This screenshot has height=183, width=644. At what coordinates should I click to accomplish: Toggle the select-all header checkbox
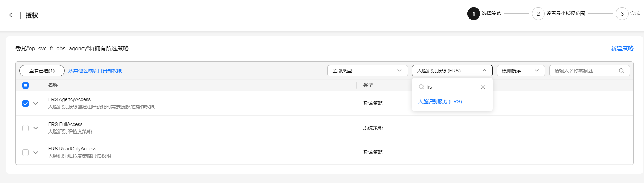pyautogui.click(x=26, y=85)
